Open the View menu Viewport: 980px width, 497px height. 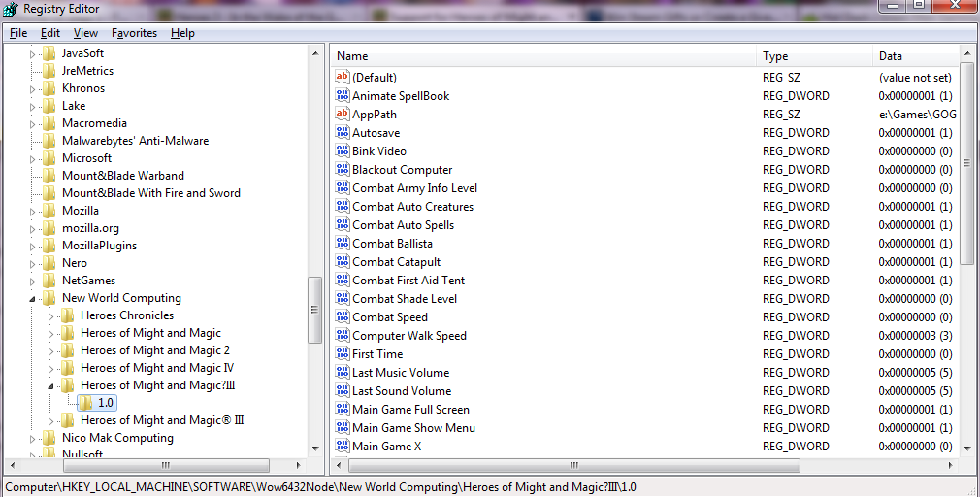(x=85, y=33)
